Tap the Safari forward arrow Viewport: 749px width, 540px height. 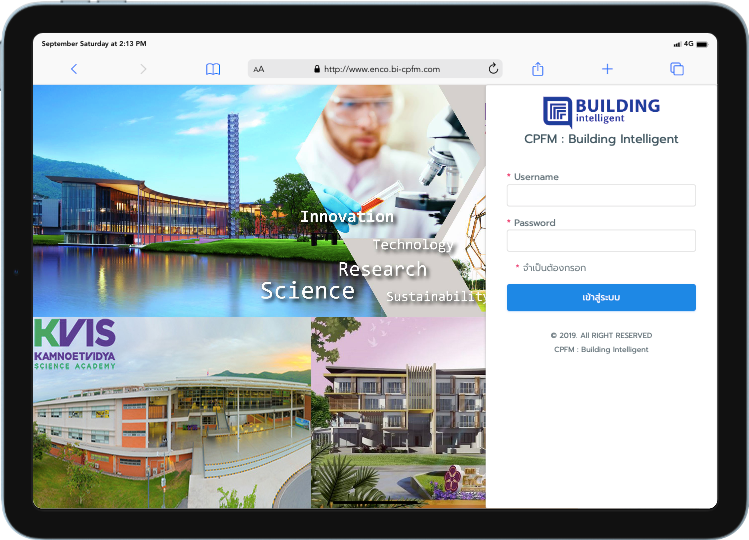143,69
